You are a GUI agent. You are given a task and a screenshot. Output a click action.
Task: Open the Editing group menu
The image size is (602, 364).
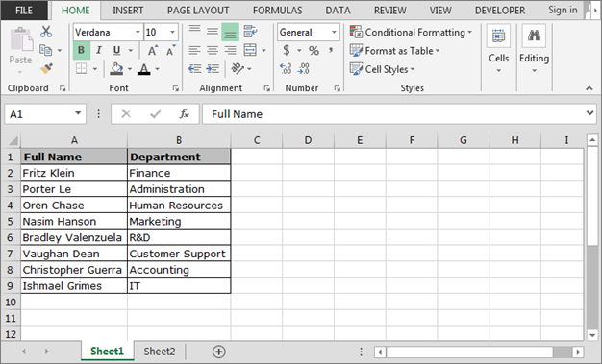(534, 48)
